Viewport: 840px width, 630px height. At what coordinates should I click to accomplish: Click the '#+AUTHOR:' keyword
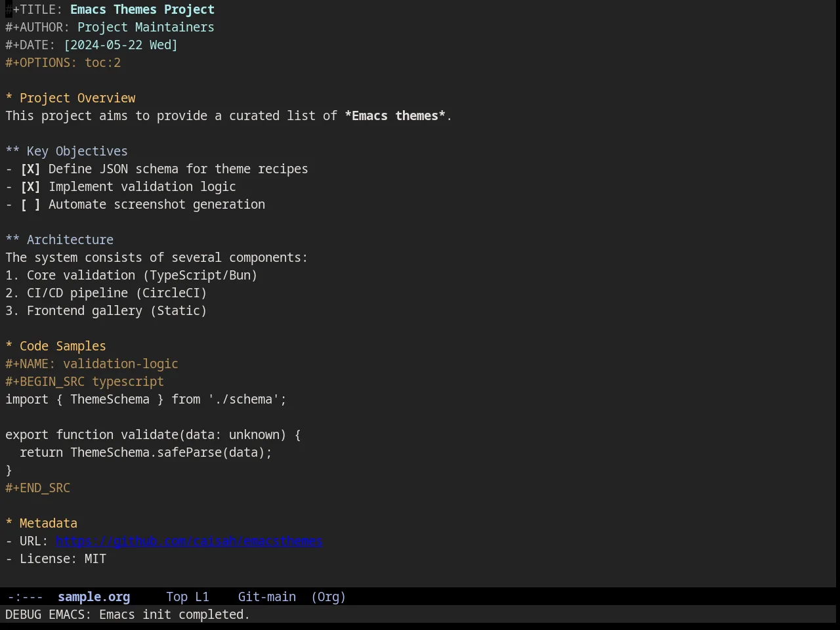37,28
